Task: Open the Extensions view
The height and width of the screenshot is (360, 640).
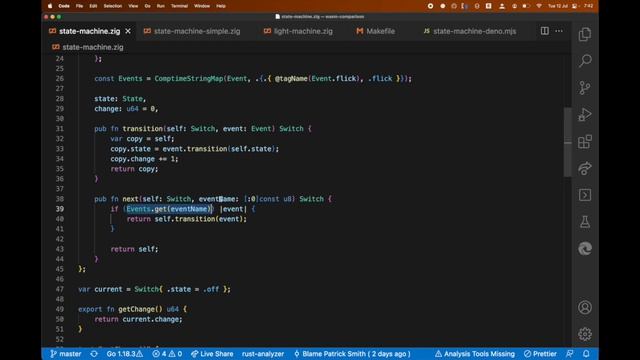Action: [584, 142]
